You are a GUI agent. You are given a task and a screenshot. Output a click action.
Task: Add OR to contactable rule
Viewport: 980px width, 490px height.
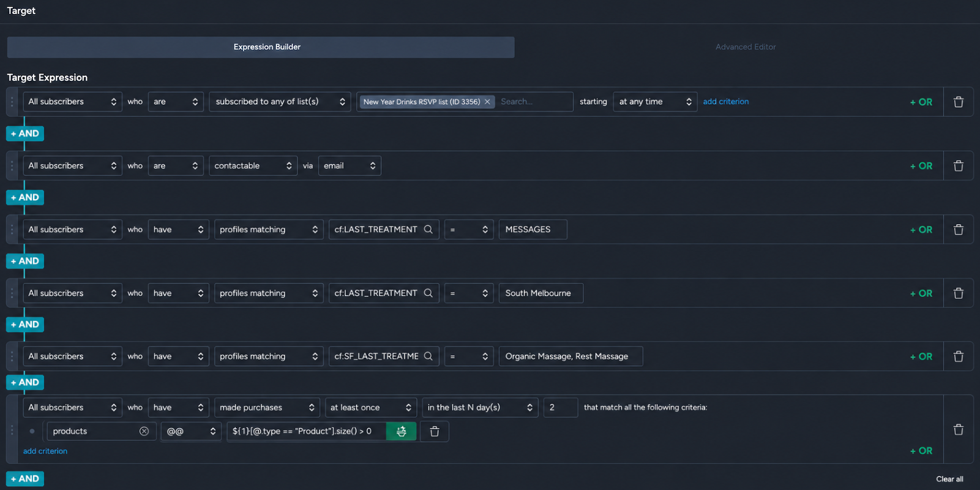pyautogui.click(x=921, y=166)
